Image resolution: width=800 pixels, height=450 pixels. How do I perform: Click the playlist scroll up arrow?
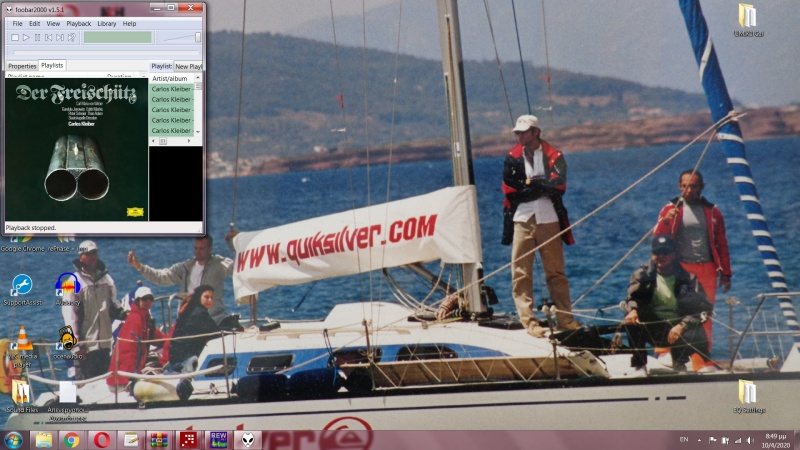pos(198,78)
